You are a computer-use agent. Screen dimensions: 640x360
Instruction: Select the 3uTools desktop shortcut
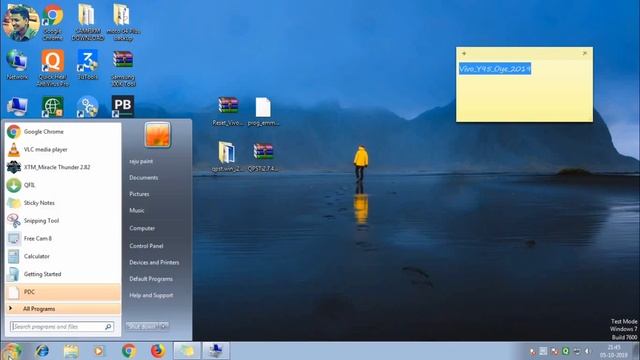coord(88,64)
